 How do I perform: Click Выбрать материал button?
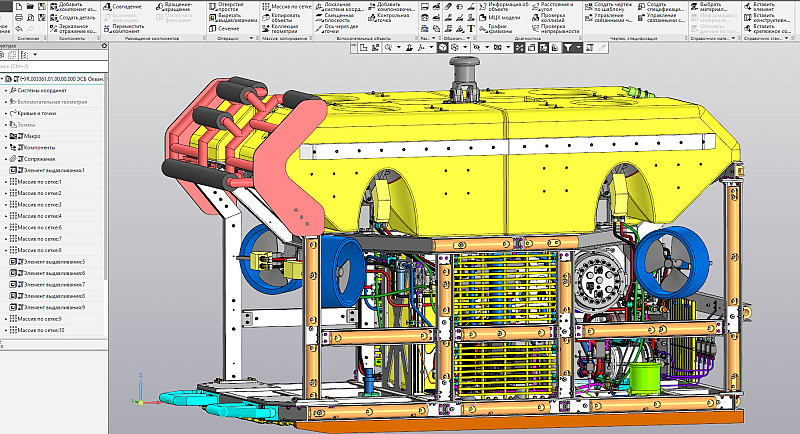tap(712, 6)
